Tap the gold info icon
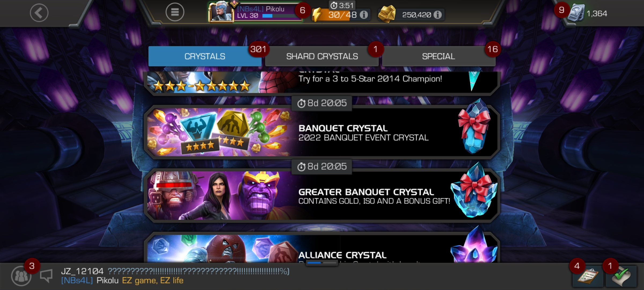Viewport: 644px width, 290px height. (437, 15)
